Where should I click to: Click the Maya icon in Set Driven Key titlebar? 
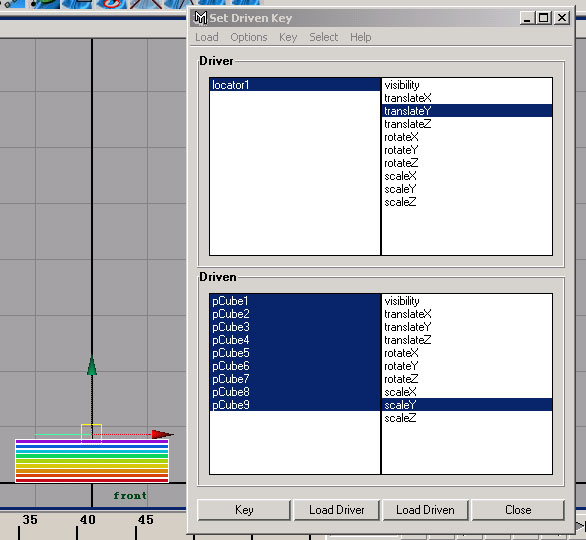[x=201, y=18]
